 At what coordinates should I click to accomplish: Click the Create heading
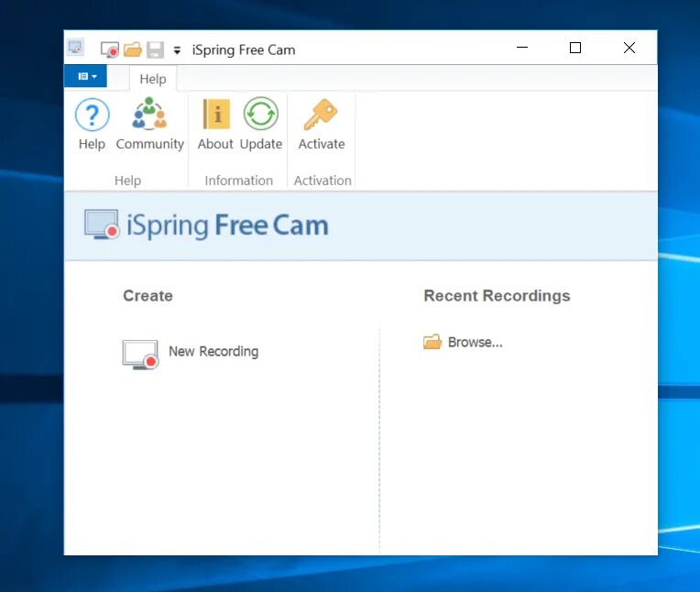[148, 296]
